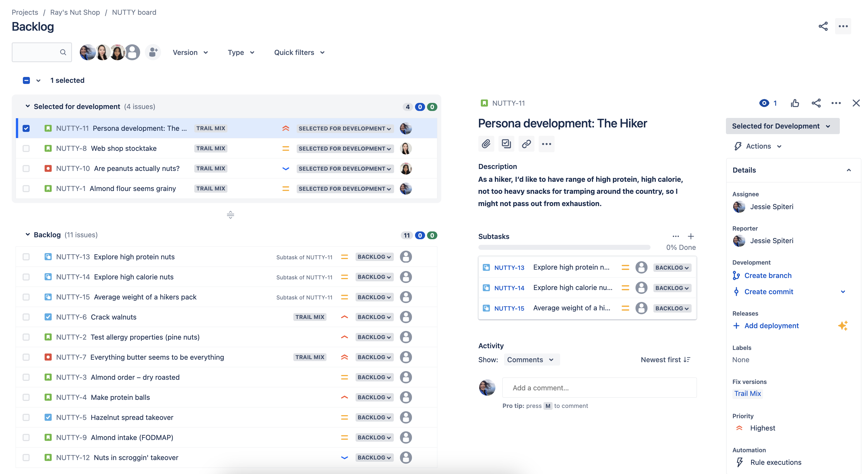Toggle checkbox for NUTTY-1 Almond flour seems grainy
The height and width of the screenshot is (474, 868).
pos(26,188)
